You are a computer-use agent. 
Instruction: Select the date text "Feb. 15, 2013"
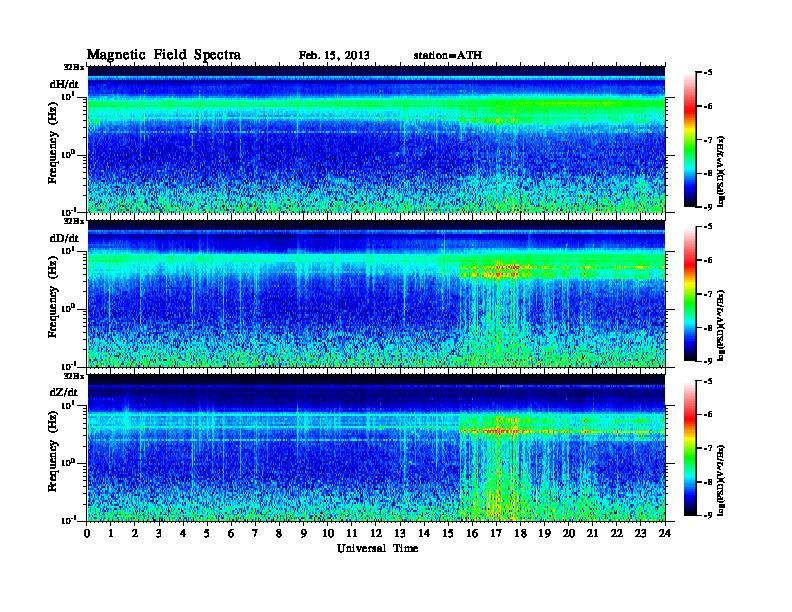334,56
